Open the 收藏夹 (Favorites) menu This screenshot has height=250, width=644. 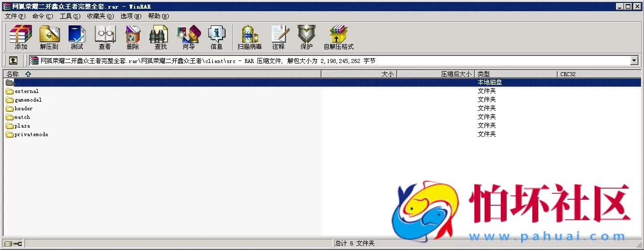100,16
